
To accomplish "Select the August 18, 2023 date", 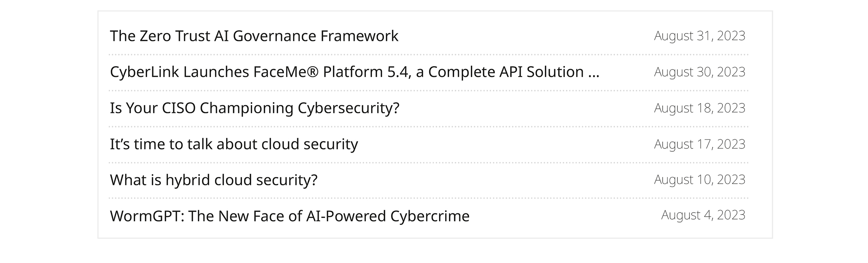I will [699, 108].
